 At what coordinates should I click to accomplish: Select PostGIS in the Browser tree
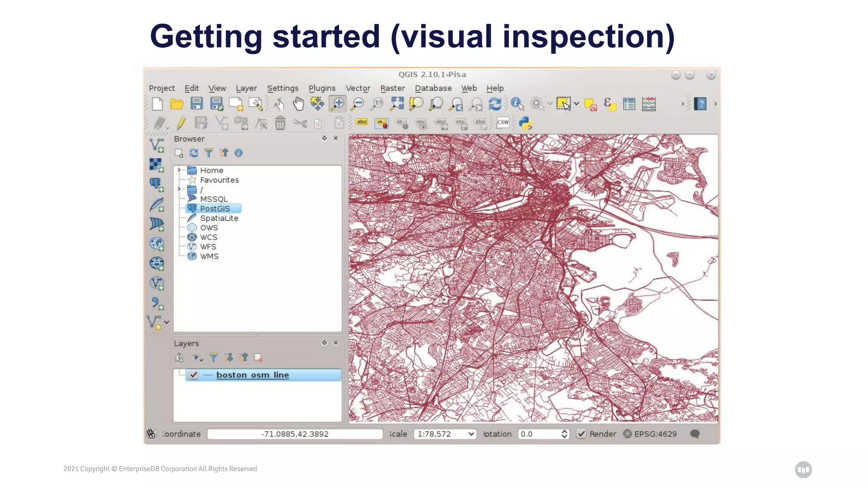[x=214, y=208]
